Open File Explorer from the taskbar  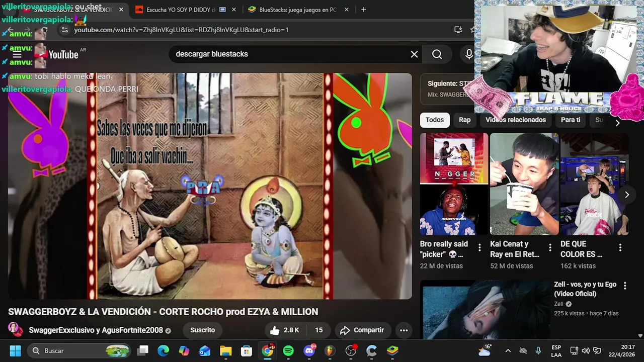[225, 350]
